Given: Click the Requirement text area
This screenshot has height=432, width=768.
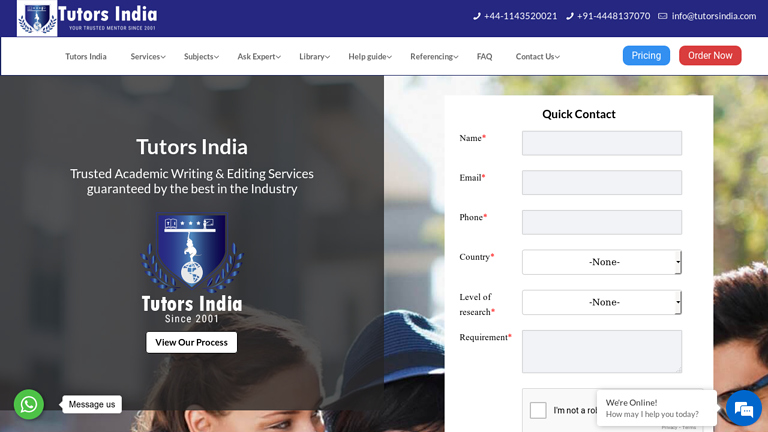Looking at the screenshot, I should click(601, 351).
